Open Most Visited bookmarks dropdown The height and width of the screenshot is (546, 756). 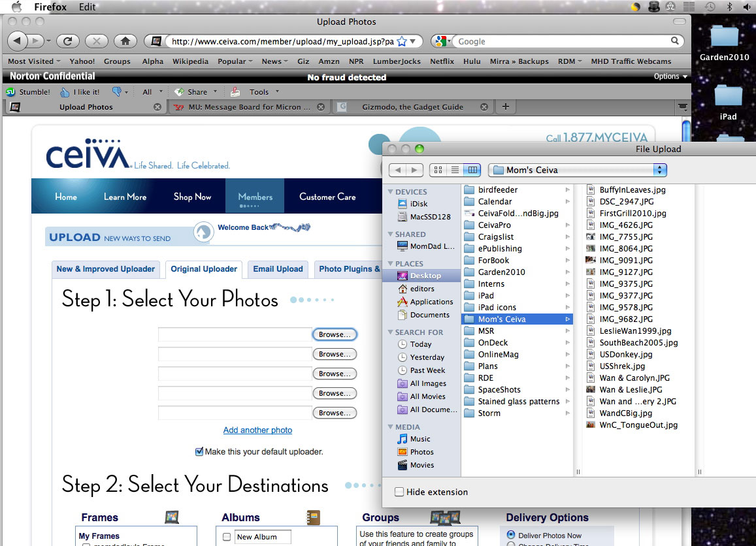pyautogui.click(x=34, y=61)
